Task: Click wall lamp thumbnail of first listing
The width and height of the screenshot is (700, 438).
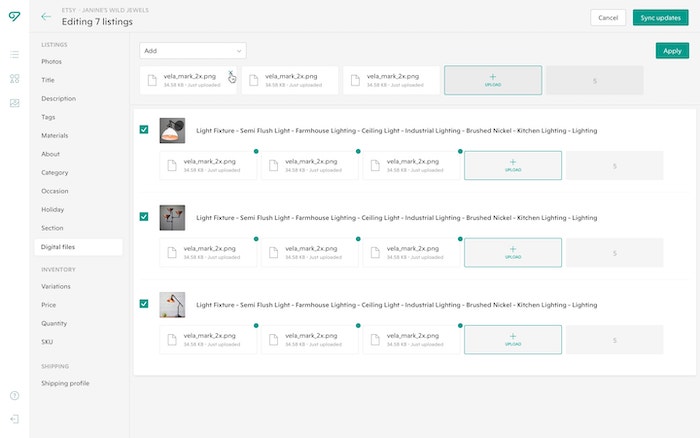Action: click(x=172, y=131)
